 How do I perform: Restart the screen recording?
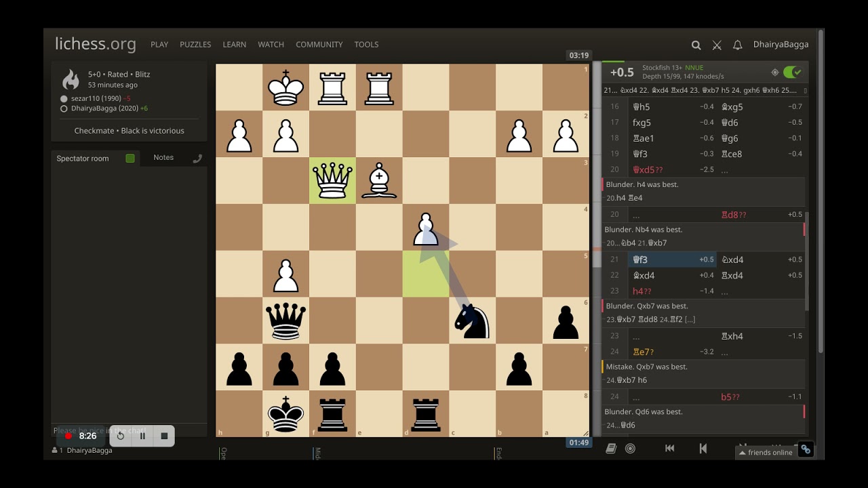click(x=121, y=436)
